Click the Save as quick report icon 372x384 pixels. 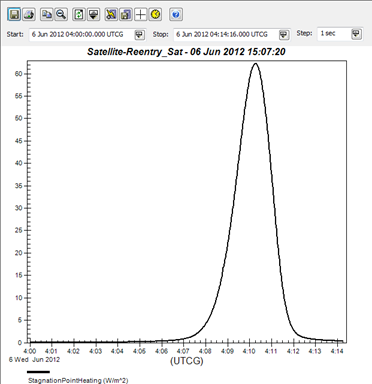(x=126, y=14)
